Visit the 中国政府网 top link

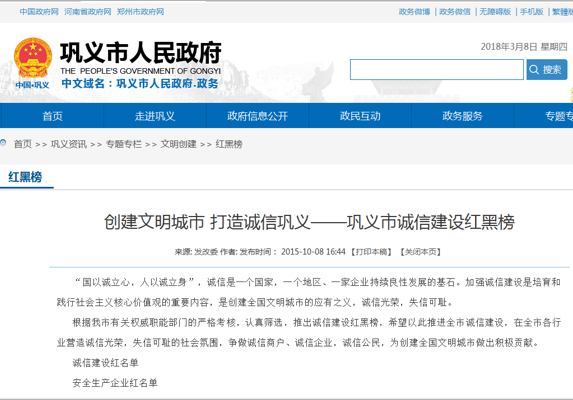(39, 12)
